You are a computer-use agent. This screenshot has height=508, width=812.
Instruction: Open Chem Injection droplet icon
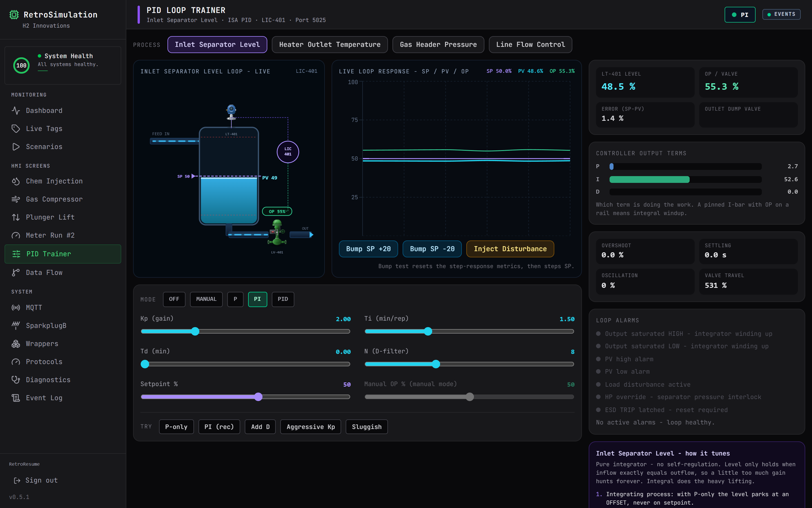coord(16,181)
